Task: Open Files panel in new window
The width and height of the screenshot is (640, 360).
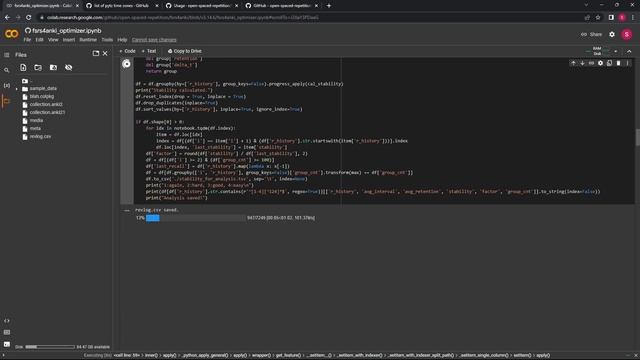Action: [x=96, y=53]
